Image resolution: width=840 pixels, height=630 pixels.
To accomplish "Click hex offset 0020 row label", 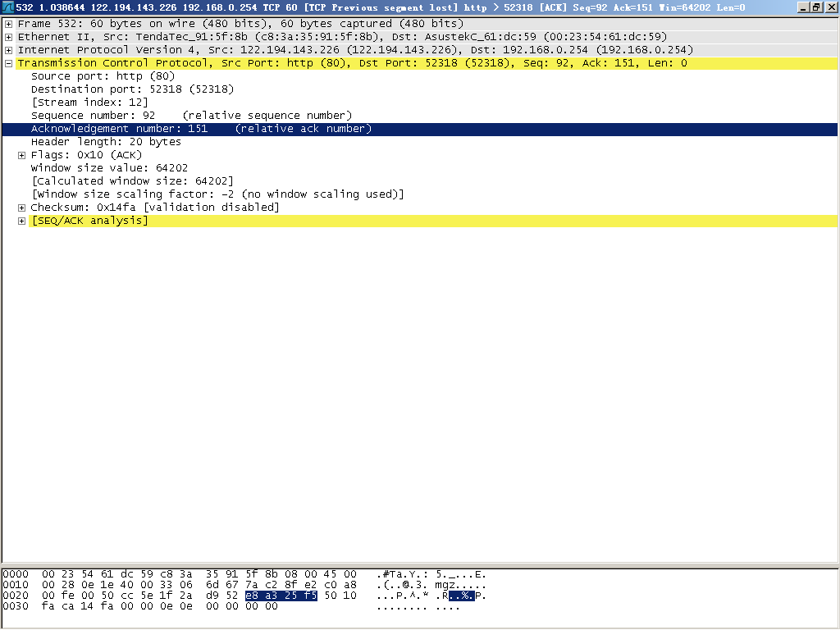I will tap(16, 596).
